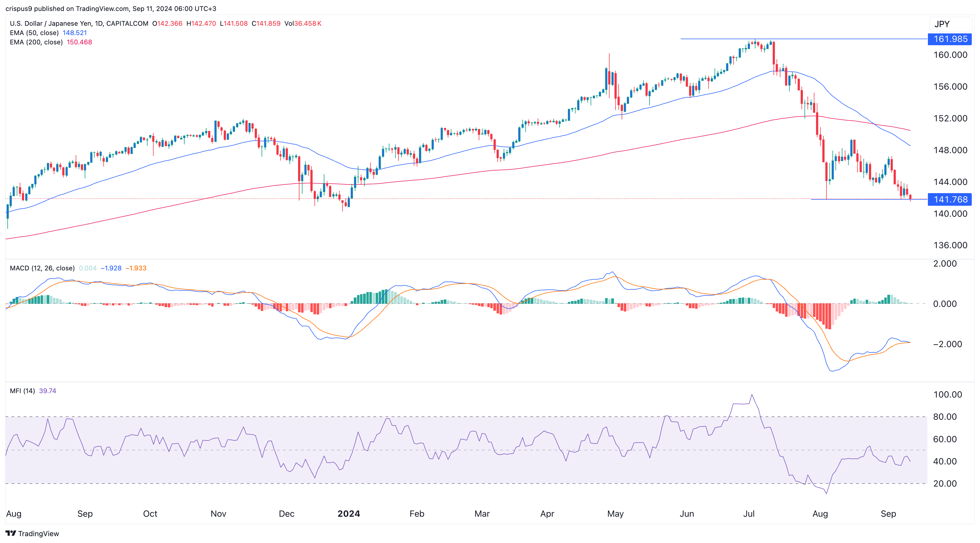Viewport: 980px width, 543px height.
Task: Click the 152.000 price axis label
Action: point(950,119)
